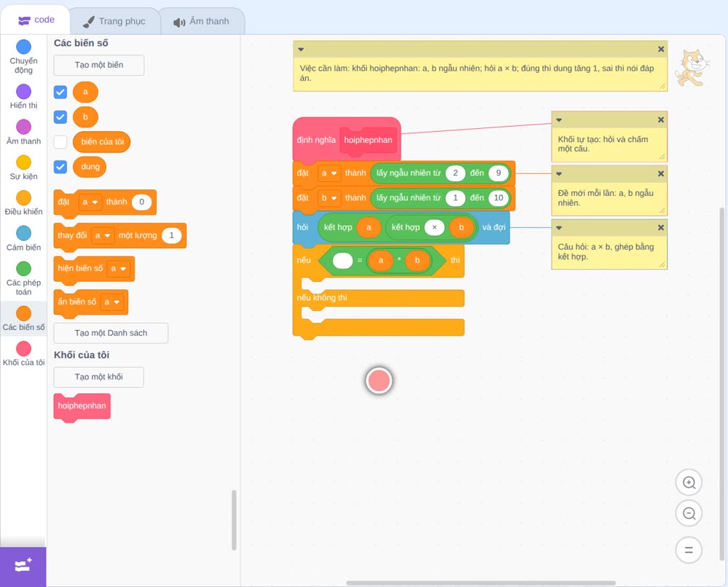This screenshot has width=728, height=587.
Task: Zoom out of the workspace
Action: coord(689,513)
